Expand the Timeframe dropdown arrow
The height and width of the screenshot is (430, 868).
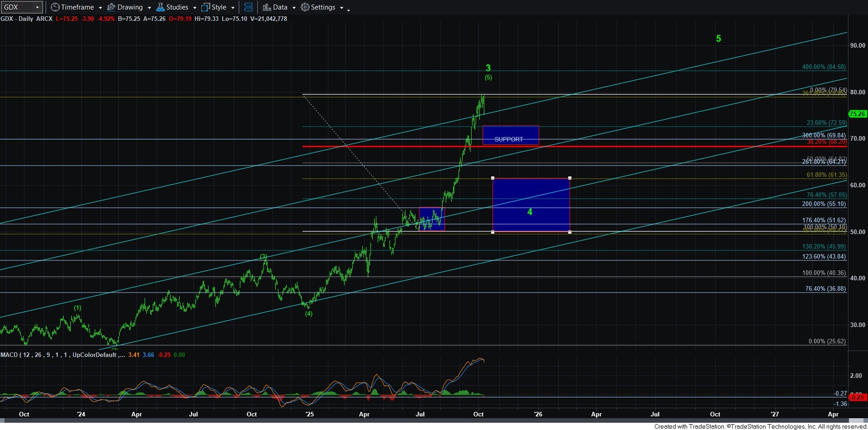tap(100, 8)
